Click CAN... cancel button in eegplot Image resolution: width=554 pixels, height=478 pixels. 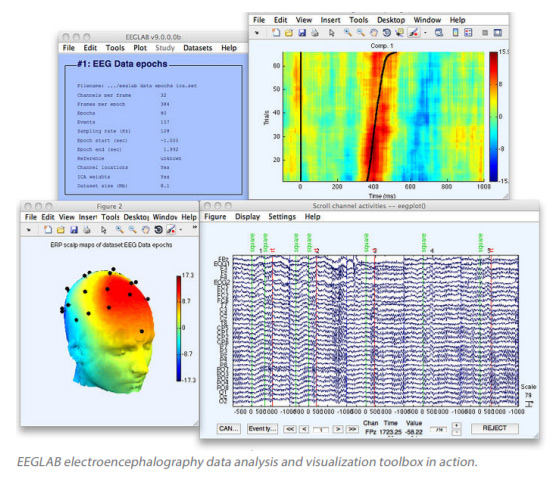pyautogui.click(x=229, y=429)
